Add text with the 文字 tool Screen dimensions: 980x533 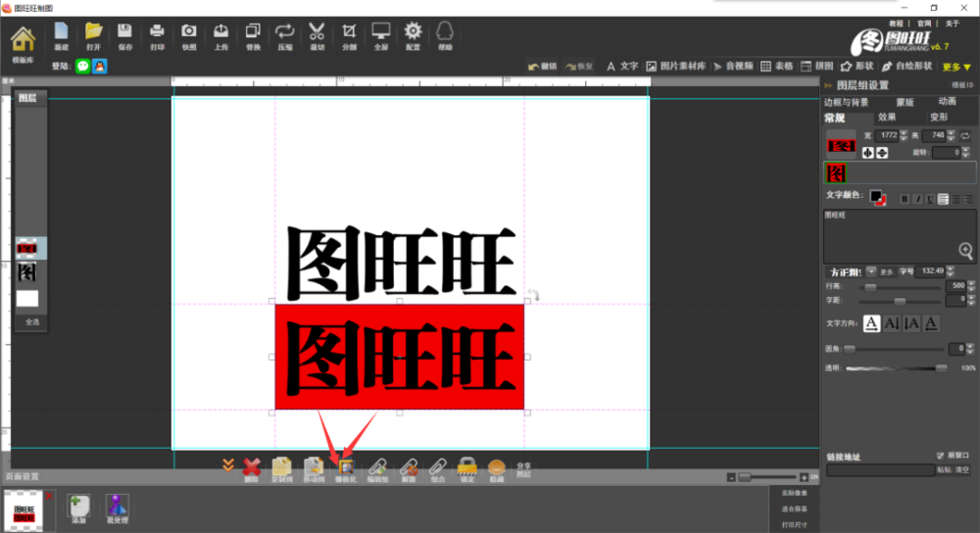(x=622, y=67)
